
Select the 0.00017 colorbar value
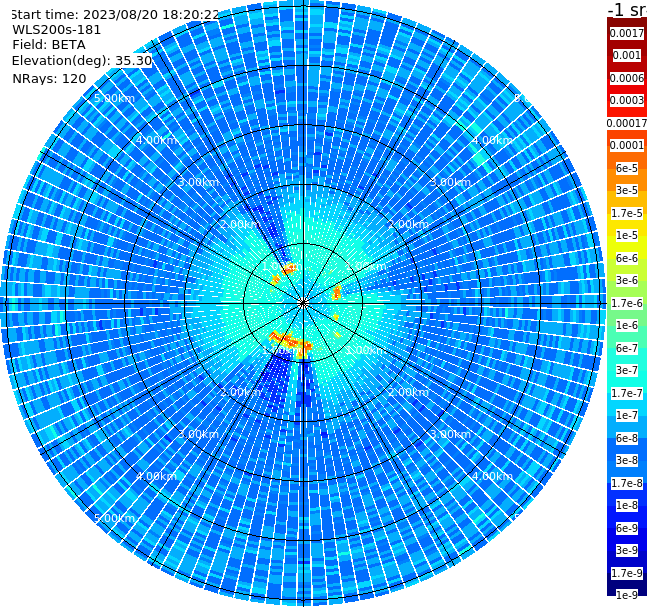[627, 123]
